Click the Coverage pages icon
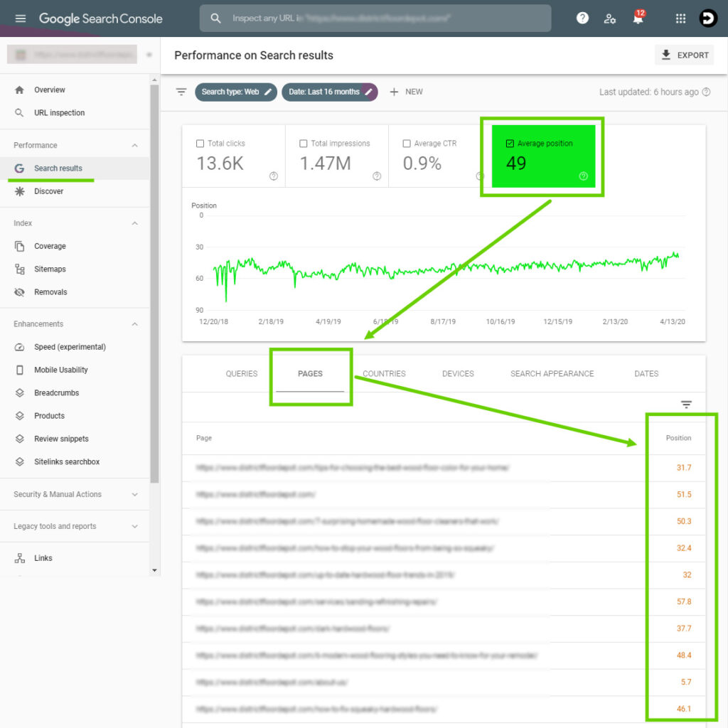The width and height of the screenshot is (728, 728). [x=19, y=246]
